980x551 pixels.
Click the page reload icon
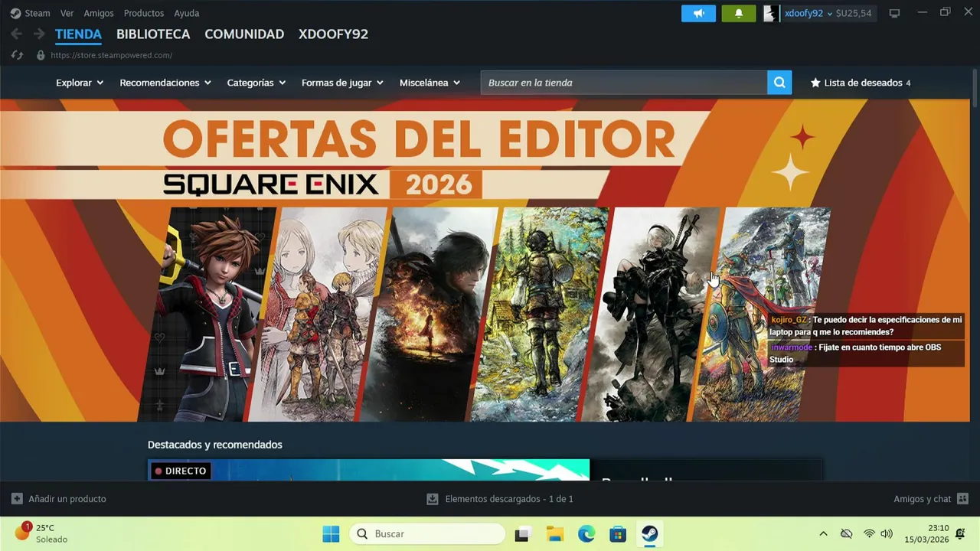(17, 55)
